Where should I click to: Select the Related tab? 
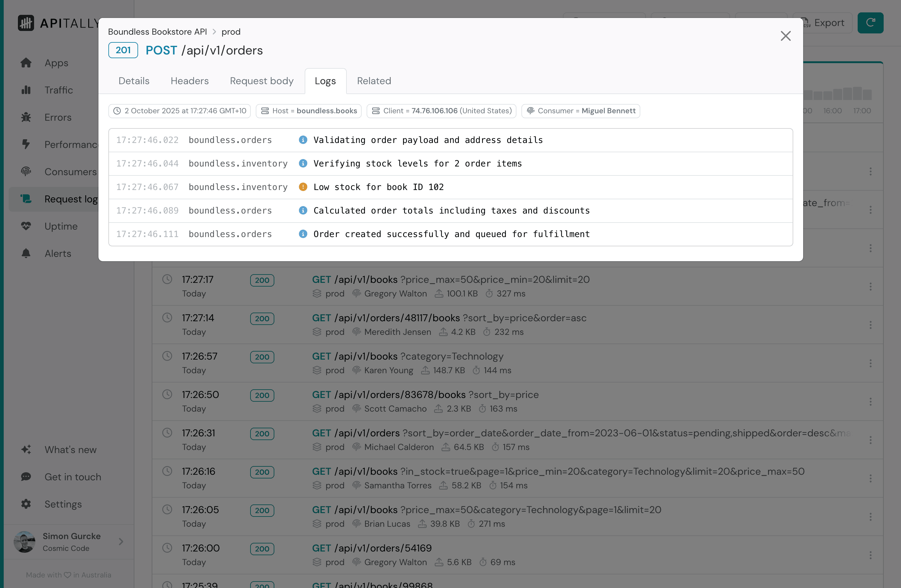(x=374, y=81)
